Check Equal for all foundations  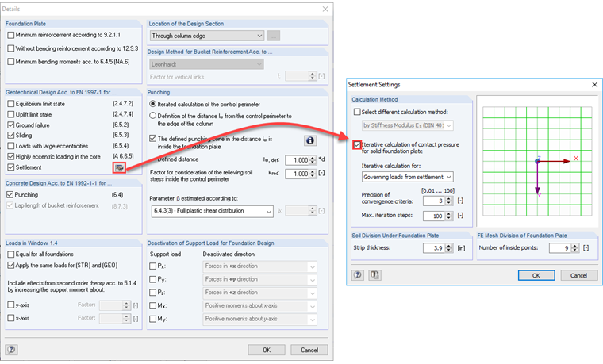pos(11,255)
